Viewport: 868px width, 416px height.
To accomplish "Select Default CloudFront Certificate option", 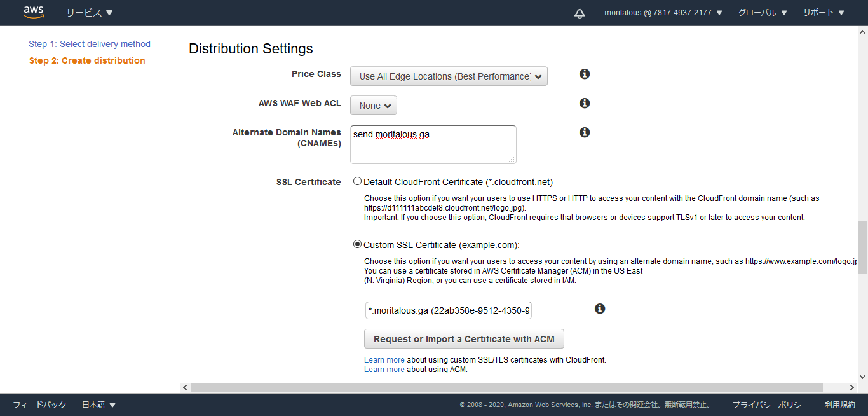I will [357, 181].
